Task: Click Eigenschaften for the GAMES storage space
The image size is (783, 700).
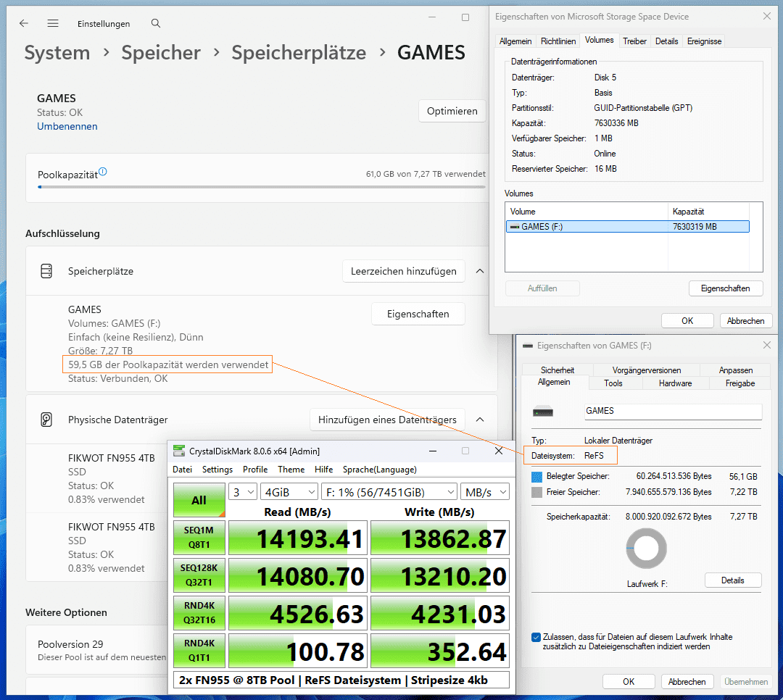Action: (418, 314)
